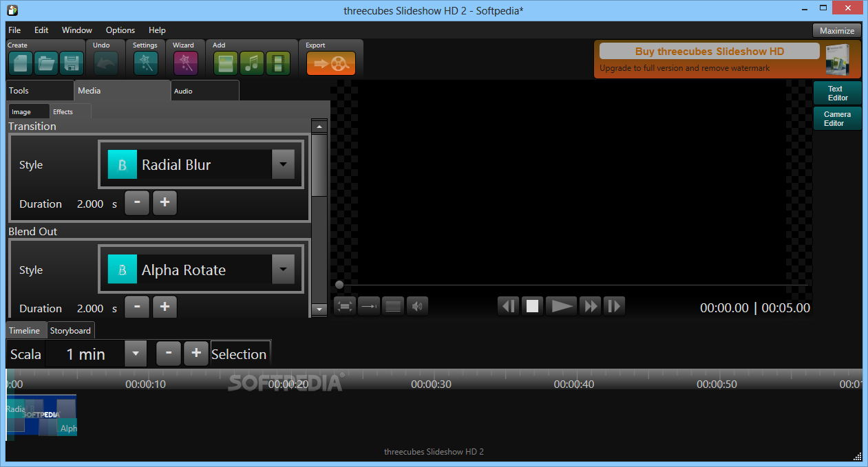Select the Timeline tab
This screenshot has width=868, height=467.
[26, 331]
